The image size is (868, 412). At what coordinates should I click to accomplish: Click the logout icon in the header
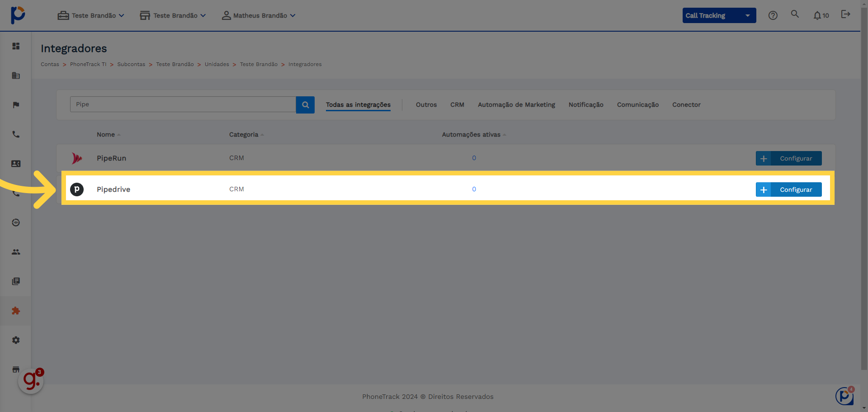point(845,14)
